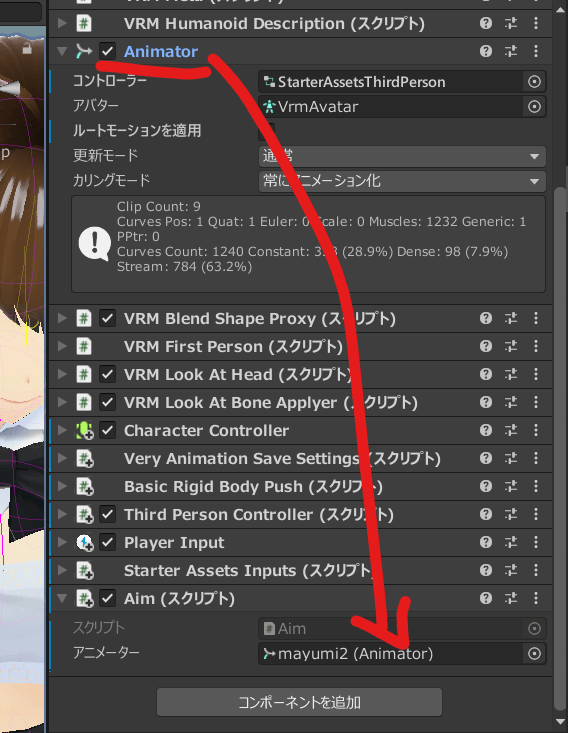Toggle Character Controller enabled checkbox
Viewport: 568px width, 733px height.
(x=108, y=431)
